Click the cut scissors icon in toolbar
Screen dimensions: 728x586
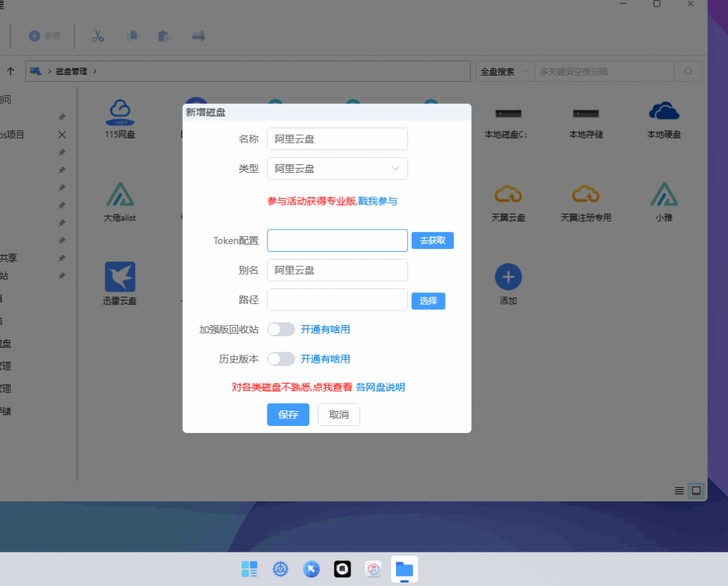click(x=97, y=36)
